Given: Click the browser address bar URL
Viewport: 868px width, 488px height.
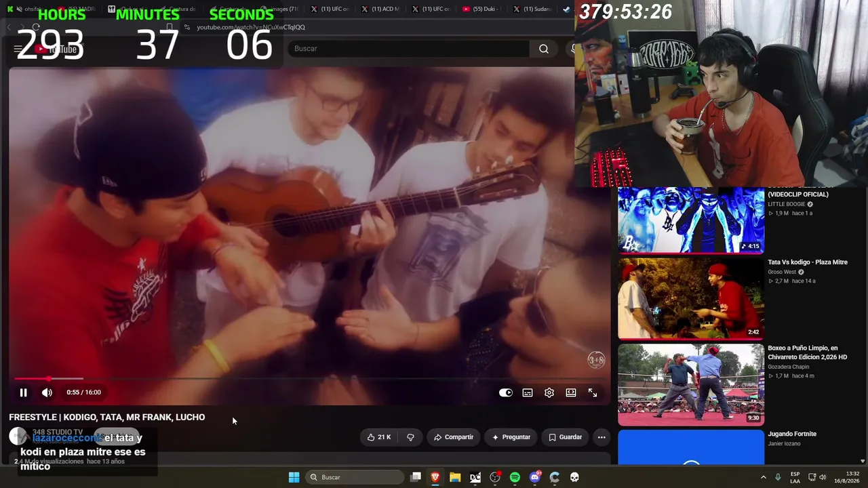Looking at the screenshot, I should (x=251, y=27).
